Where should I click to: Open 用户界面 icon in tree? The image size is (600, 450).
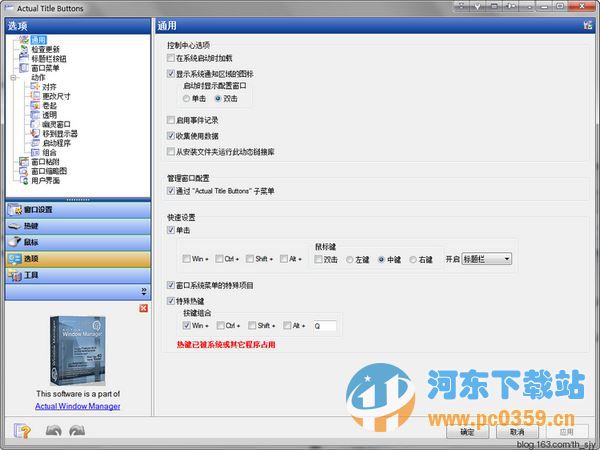(x=24, y=180)
